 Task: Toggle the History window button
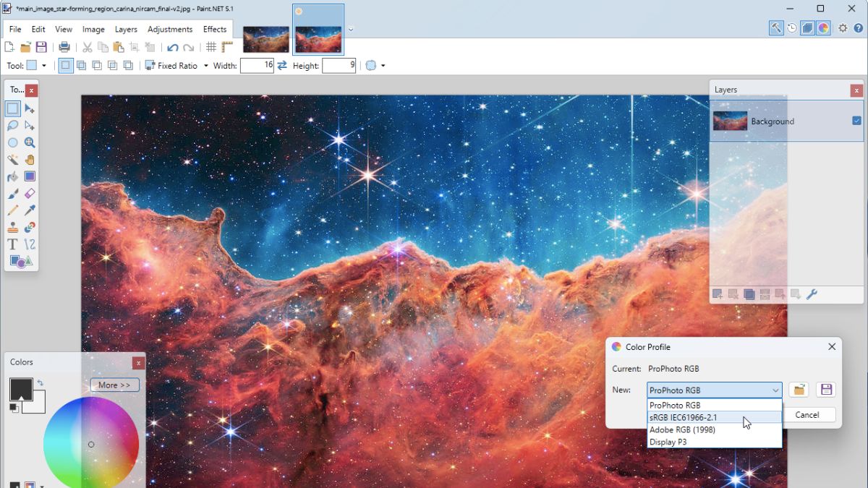(x=792, y=28)
